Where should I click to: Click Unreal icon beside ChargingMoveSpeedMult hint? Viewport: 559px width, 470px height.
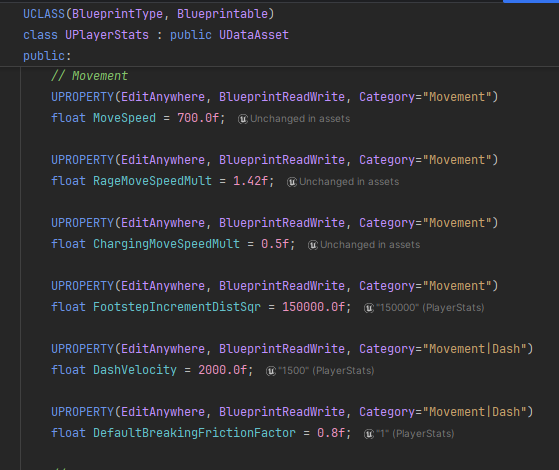(313, 245)
